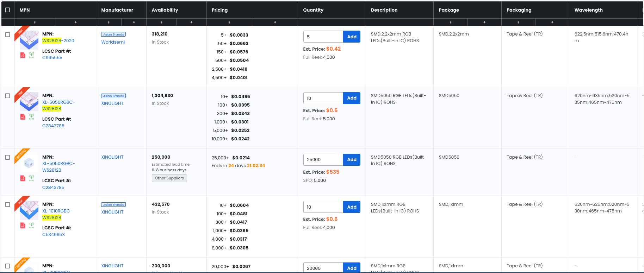Open the PDF datasheet for XL-1010RGBC-WS2812B
Viewport: 644px width, 273px height.
click(23, 226)
